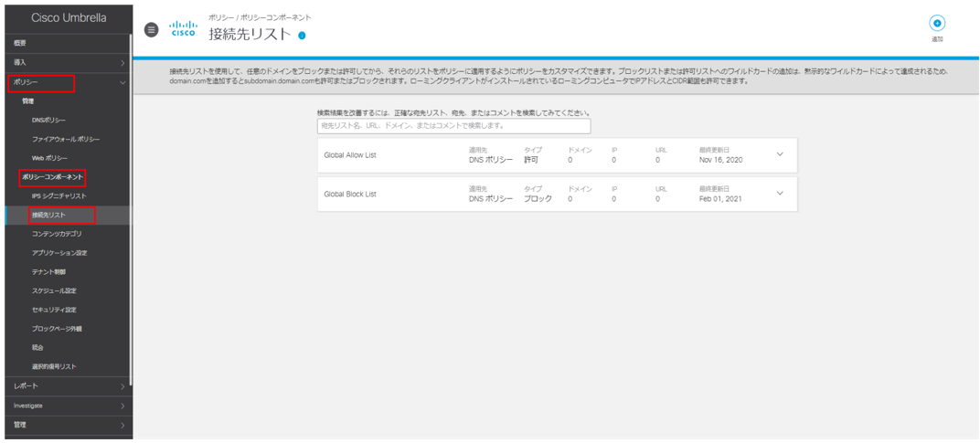Select 接続先リスト in the sidebar
Image resolution: width=980 pixels, height=443 pixels.
pos(48,215)
